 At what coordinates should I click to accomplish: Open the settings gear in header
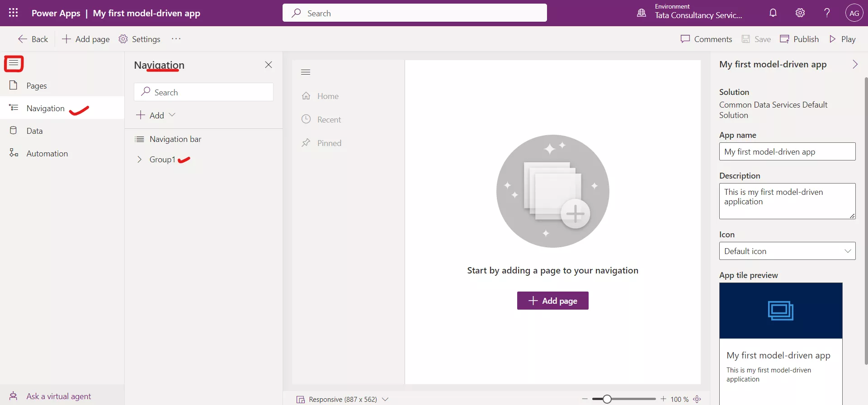click(x=800, y=13)
